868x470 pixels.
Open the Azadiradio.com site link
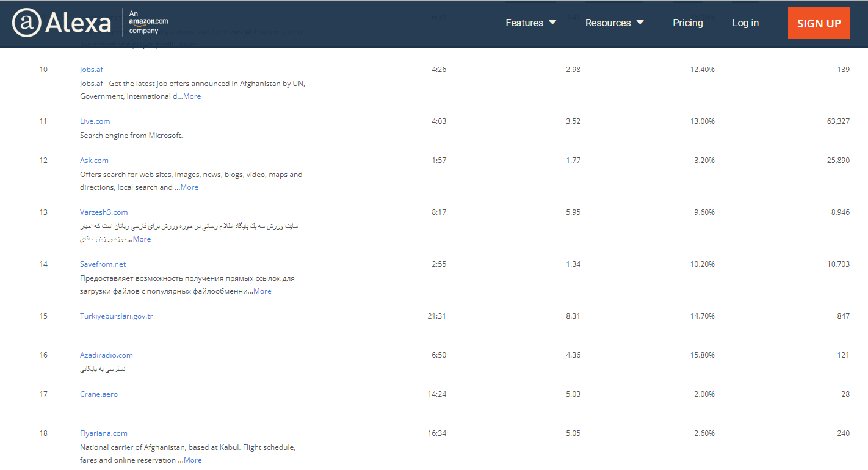point(106,355)
